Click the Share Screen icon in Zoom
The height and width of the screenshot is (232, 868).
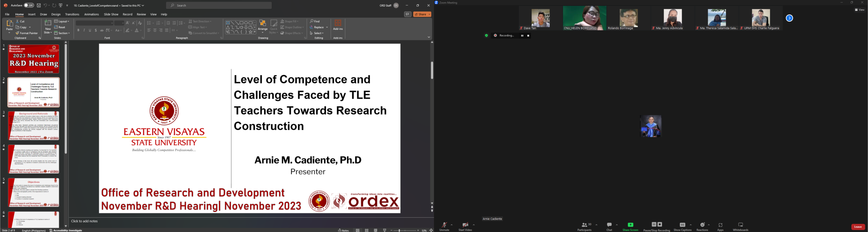(x=630, y=226)
